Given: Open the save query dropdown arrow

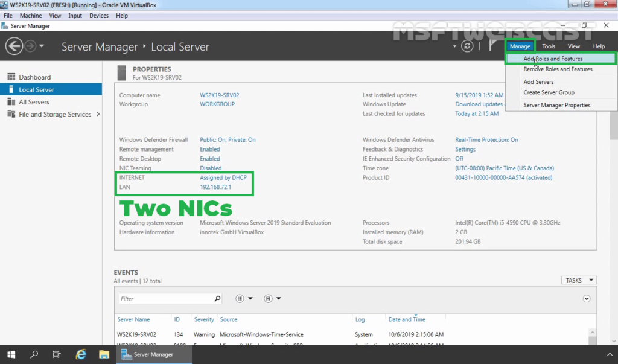Looking at the screenshot, I should [x=279, y=299].
